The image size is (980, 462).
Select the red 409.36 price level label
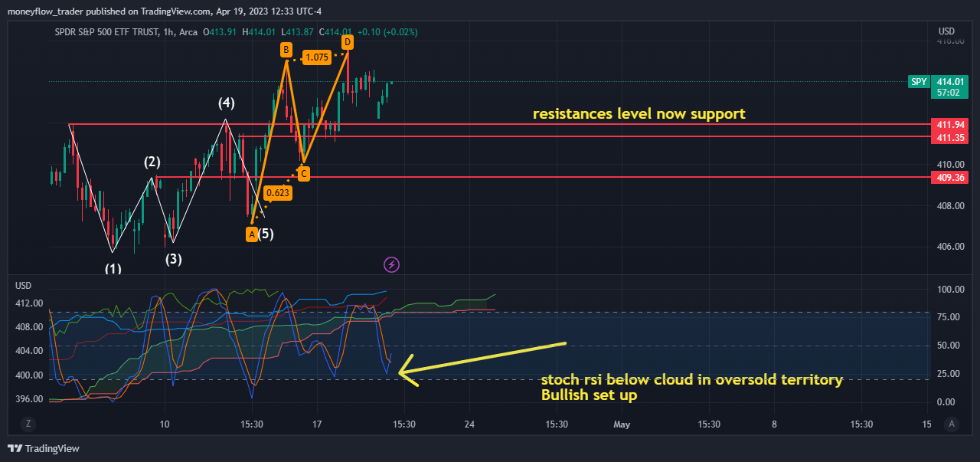(949, 177)
